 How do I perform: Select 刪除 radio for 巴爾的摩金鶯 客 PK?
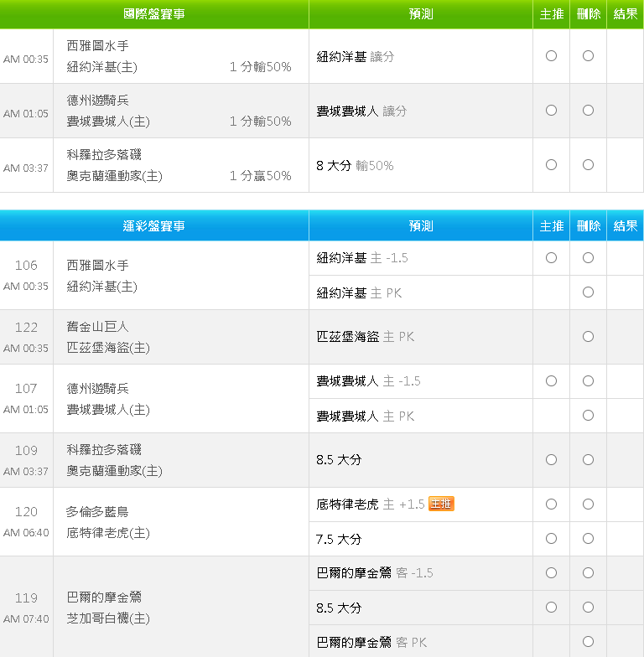588,642
